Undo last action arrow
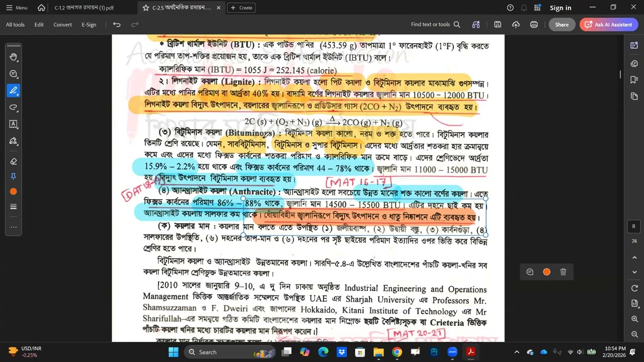This screenshot has width=644, height=362. point(117,25)
